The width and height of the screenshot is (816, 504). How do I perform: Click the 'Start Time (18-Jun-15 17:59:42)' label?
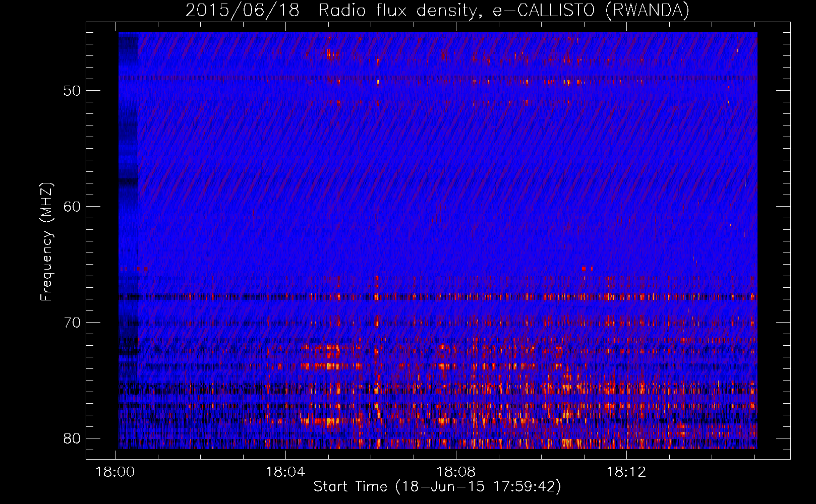437,487
